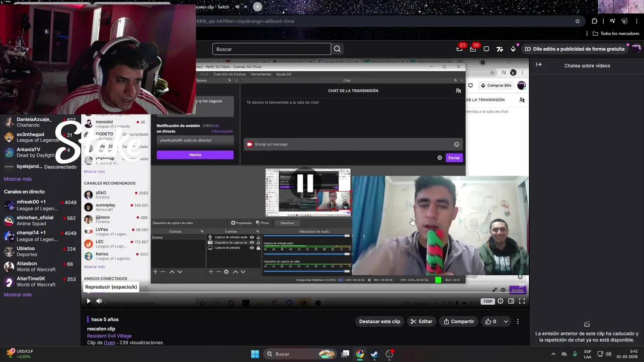Open the j1yen clipper profile link
This screenshot has height=362, width=644.
[x=110, y=342]
